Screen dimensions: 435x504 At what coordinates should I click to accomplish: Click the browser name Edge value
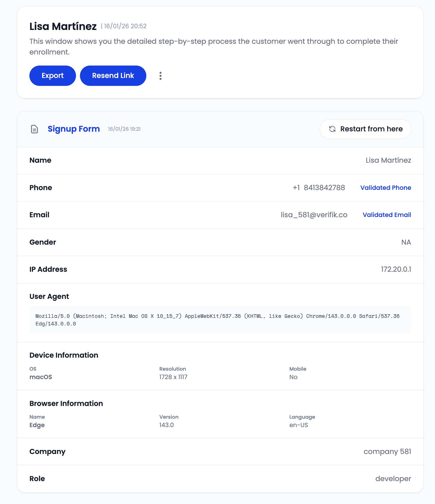pos(37,425)
